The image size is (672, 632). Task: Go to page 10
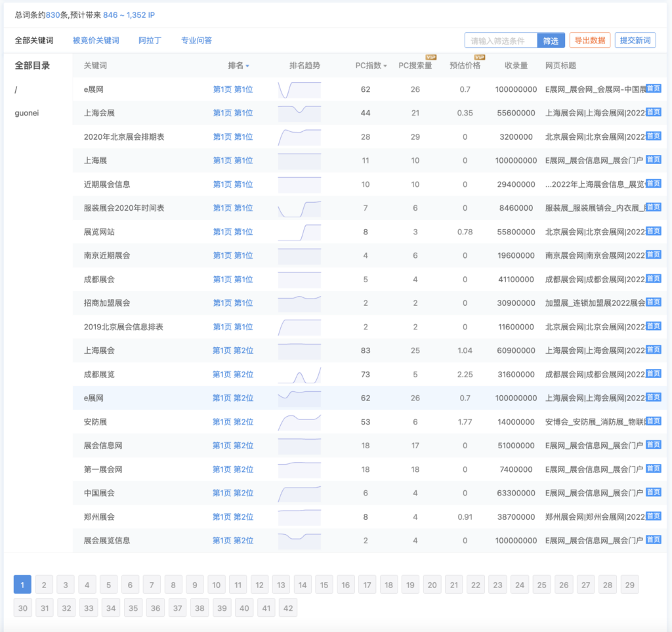click(x=217, y=585)
